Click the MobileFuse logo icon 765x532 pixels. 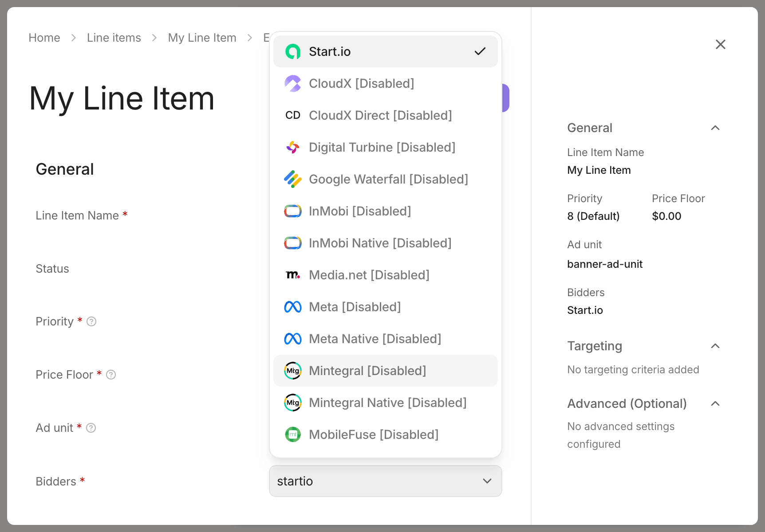click(293, 434)
